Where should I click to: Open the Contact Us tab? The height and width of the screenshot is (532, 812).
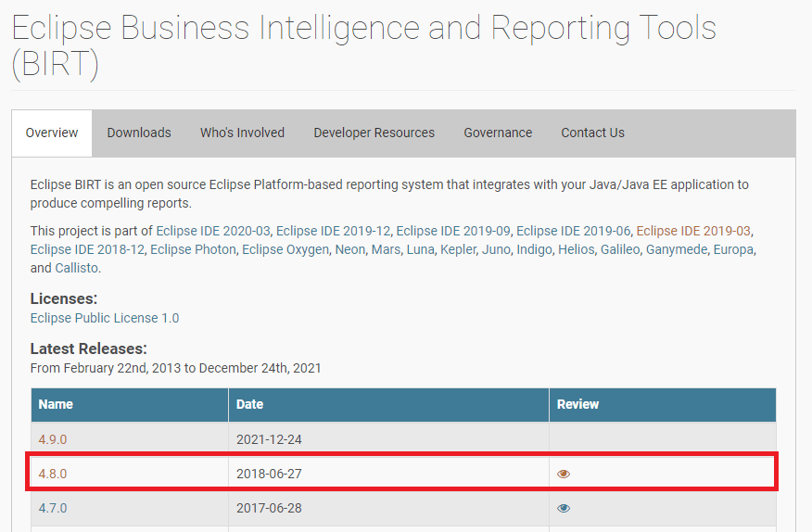point(592,133)
